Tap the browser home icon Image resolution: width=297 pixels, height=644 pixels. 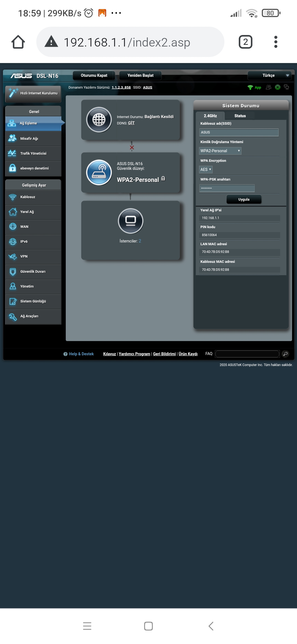[18, 42]
